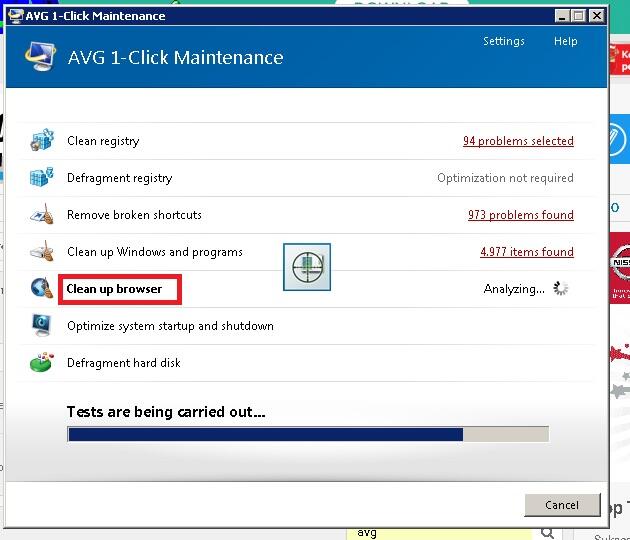Click the Clean up Windows and programs icon
The image size is (630, 540).
point(42,251)
